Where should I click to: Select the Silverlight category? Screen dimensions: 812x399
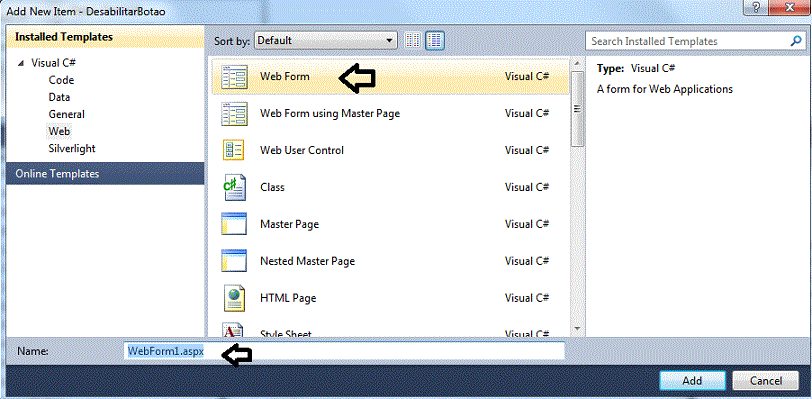click(72, 148)
